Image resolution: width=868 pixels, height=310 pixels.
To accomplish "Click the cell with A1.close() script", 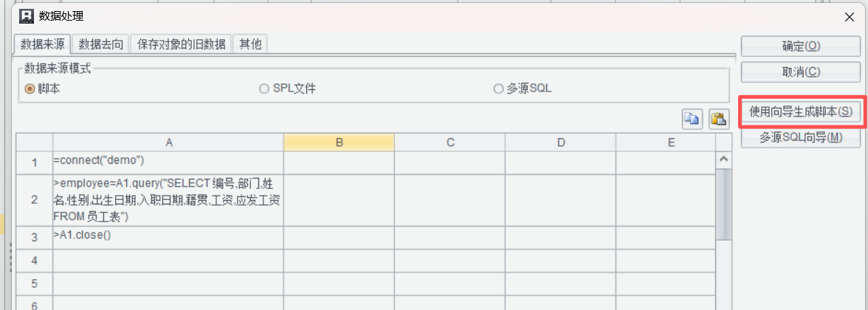I will click(x=168, y=238).
